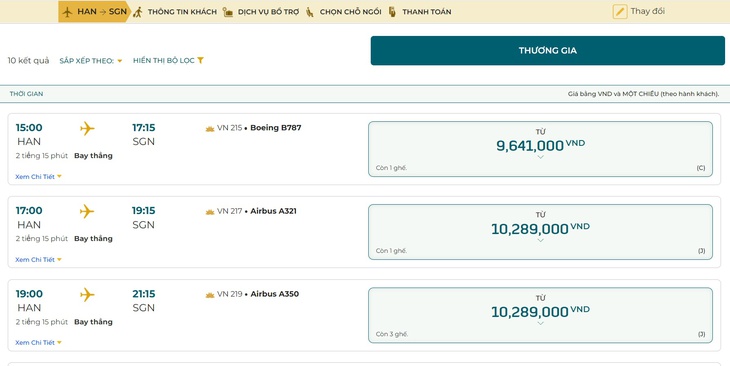Viewport: 730px width, 366px height.
Task: Select the HAN → SGN airplane step icon
Action: coord(68,12)
